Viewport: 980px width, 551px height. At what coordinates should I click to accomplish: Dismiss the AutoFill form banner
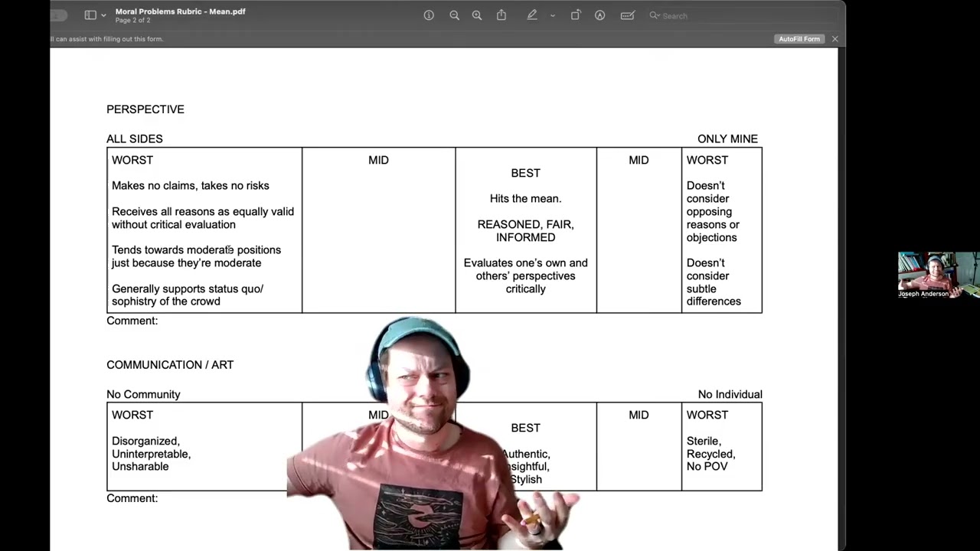tap(835, 39)
